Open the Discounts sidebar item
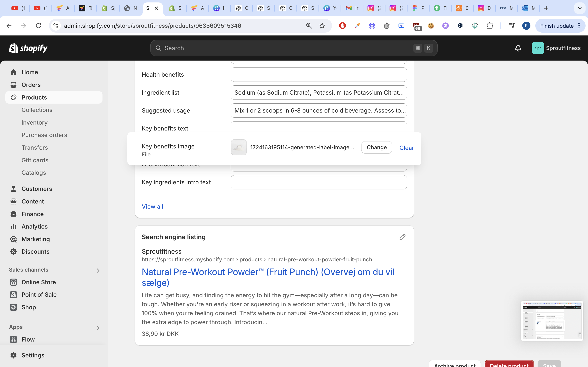The width and height of the screenshot is (588, 367). click(36, 251)
